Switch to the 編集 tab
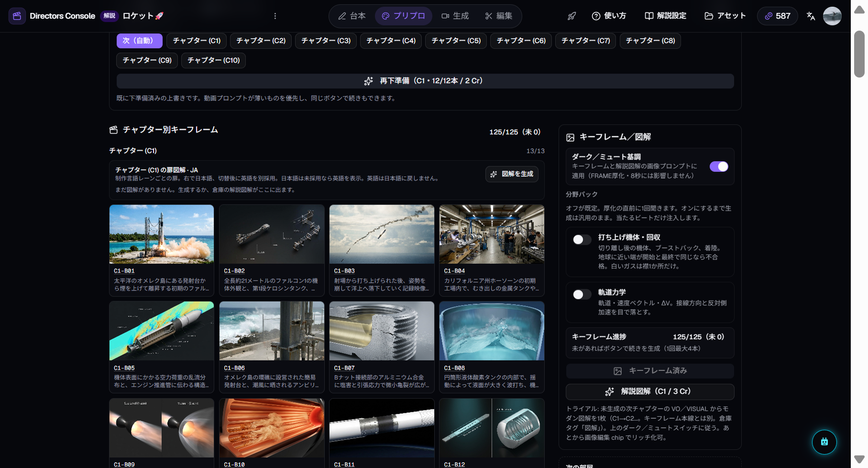This screenshot has width=868, height=468. (498, 16)
